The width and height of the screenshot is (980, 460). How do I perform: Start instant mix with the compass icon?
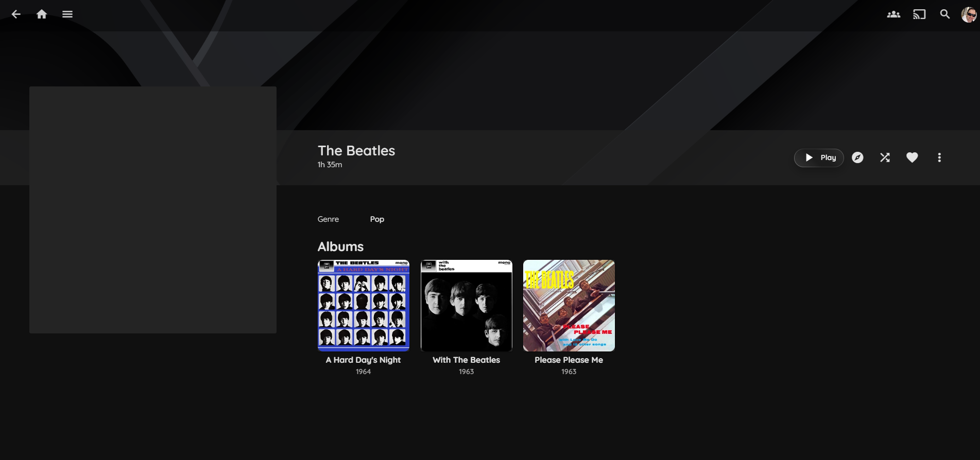857,157
